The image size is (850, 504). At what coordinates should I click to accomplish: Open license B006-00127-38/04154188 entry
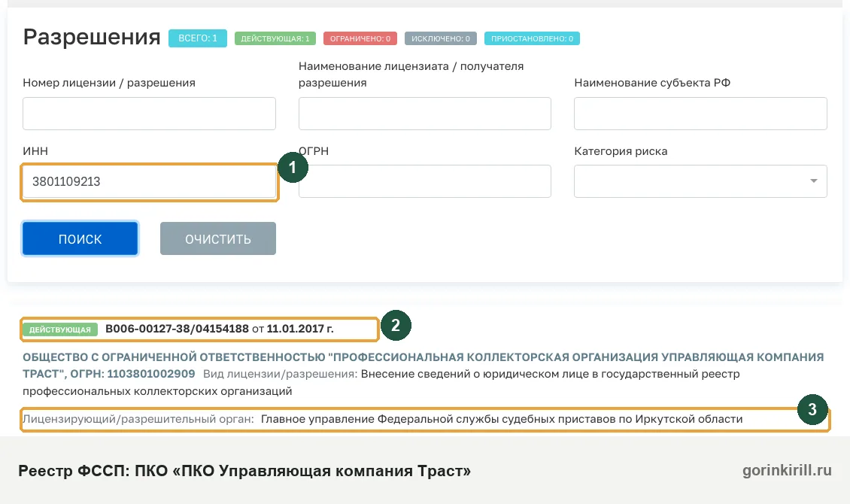[177, 329]
